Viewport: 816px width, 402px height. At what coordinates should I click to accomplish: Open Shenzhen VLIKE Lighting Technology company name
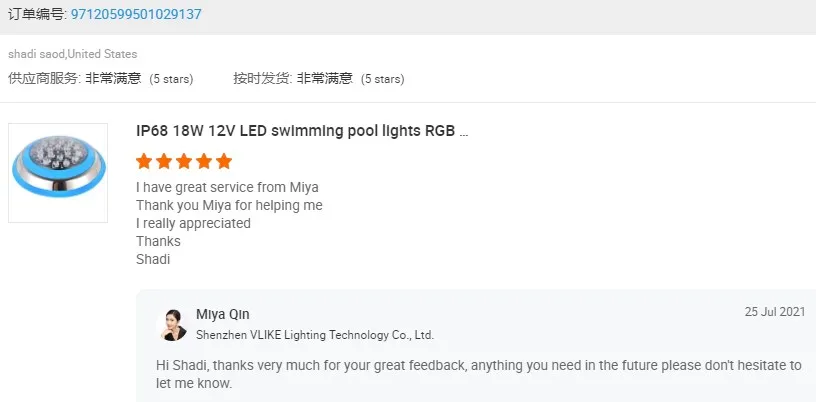tap(314, 335)
